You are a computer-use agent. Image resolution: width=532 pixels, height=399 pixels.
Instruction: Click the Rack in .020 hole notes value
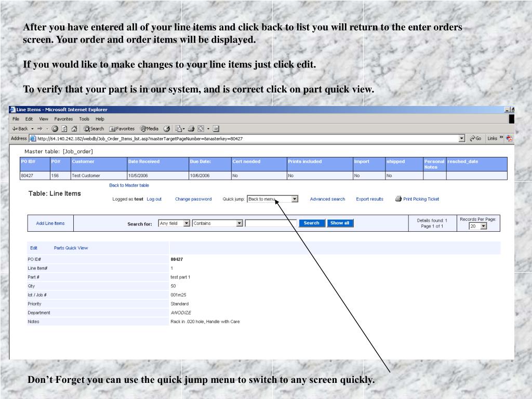tap(205, 322)
